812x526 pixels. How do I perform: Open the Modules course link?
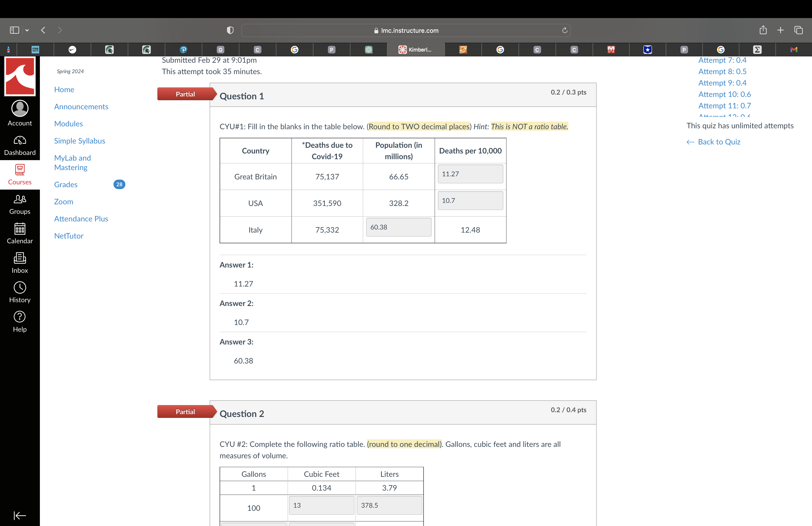tap(68, 124)
